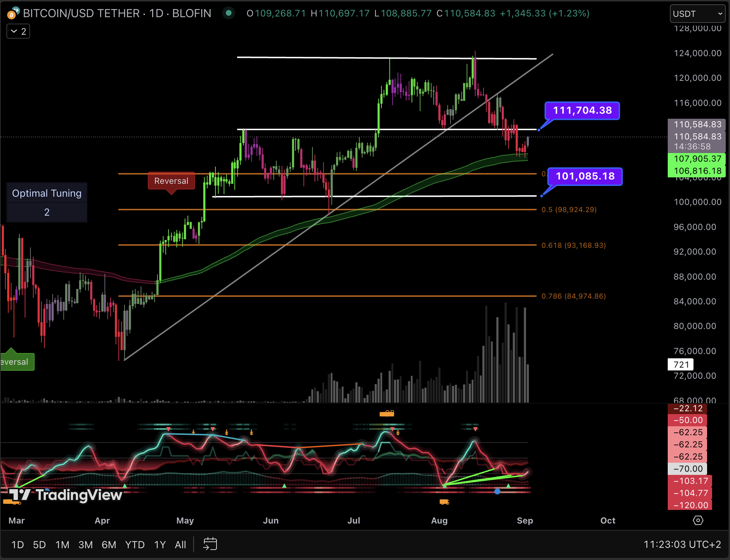Click the green market status dot
Image resolution: width=730 pixels, height=560 pixels.
[x=229, y=13]
